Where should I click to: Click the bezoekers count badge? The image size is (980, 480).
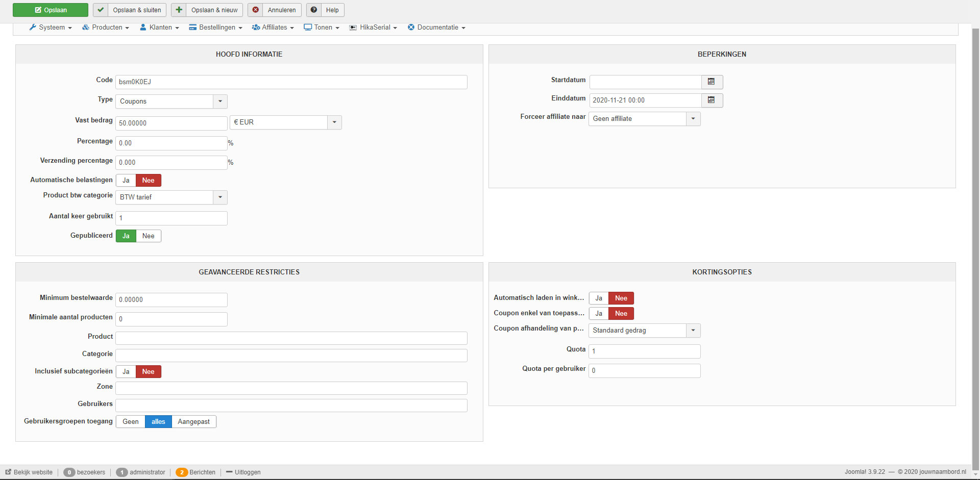pyautogui.click(x=69, y=472)
